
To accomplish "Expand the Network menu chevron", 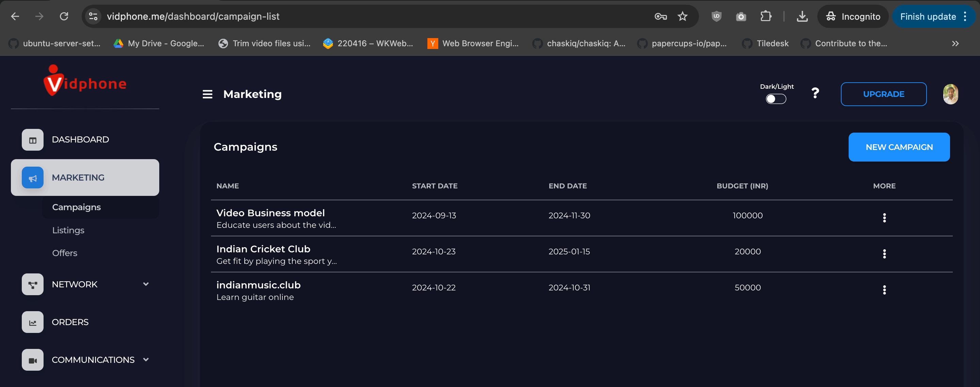I will [x=146, y=284].
